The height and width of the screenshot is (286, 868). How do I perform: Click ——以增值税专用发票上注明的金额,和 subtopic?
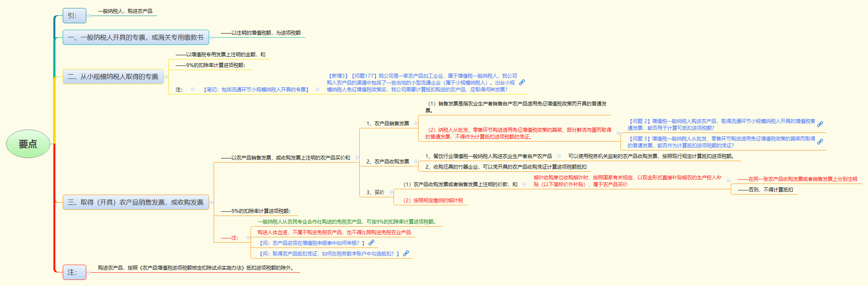pos(221,55)
